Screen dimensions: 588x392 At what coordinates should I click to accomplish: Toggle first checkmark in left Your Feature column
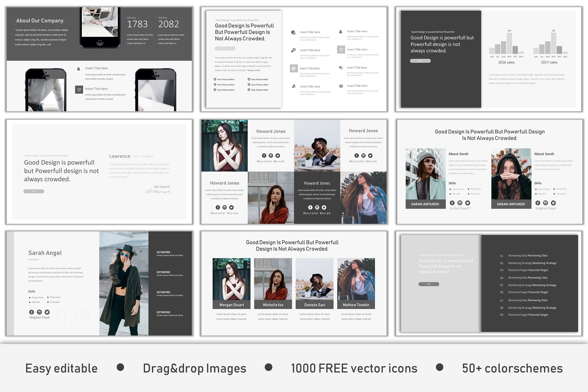pos(215,79)
